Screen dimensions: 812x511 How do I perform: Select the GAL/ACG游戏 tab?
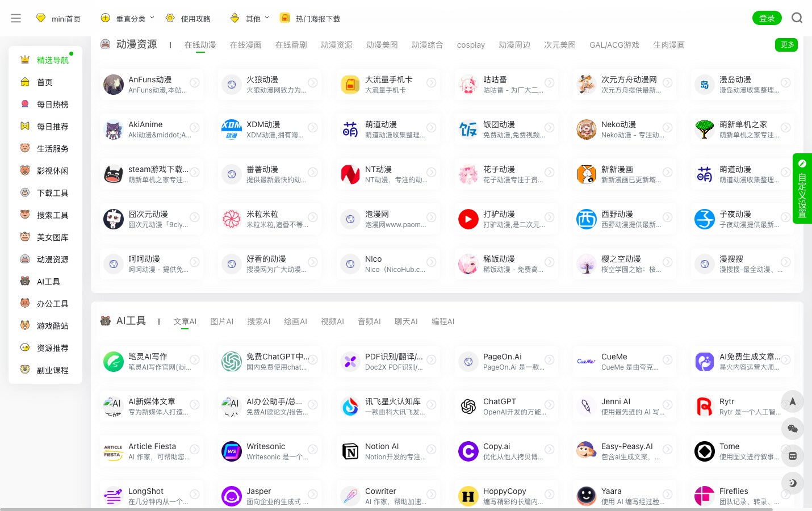(614, 45)
